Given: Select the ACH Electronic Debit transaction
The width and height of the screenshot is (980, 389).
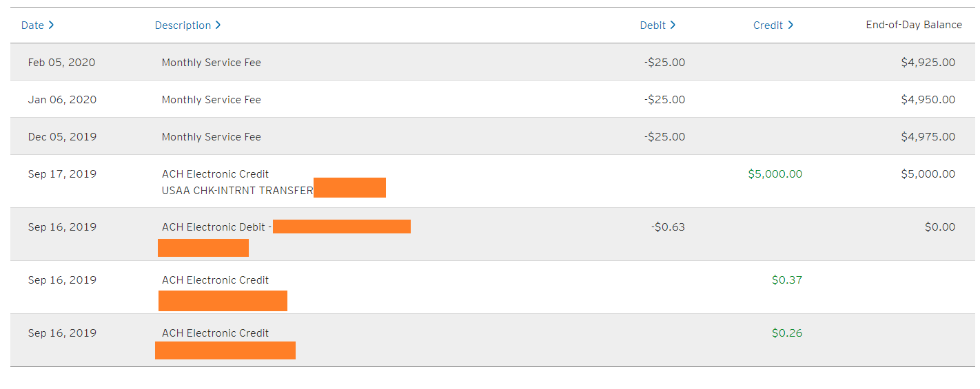Looking at the screenshot, I should pyautogui.click(x=214, y=227).
